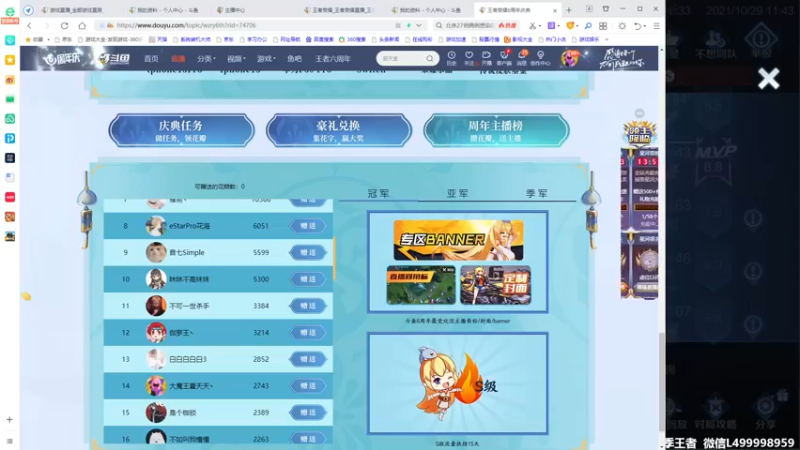The height and width of the screenshot is (450, 800).
Task: Open the 消息 messages icon with badge
Action: point(522,58)
